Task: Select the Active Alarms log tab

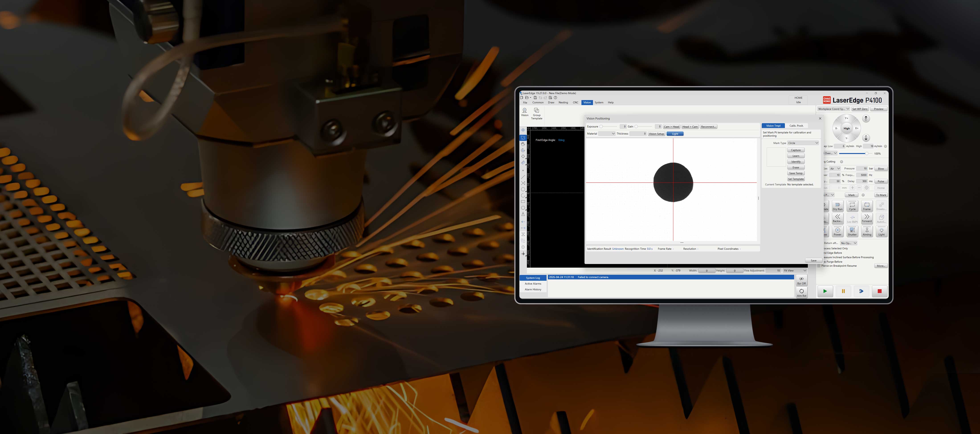Action: (x=533, y=284)
